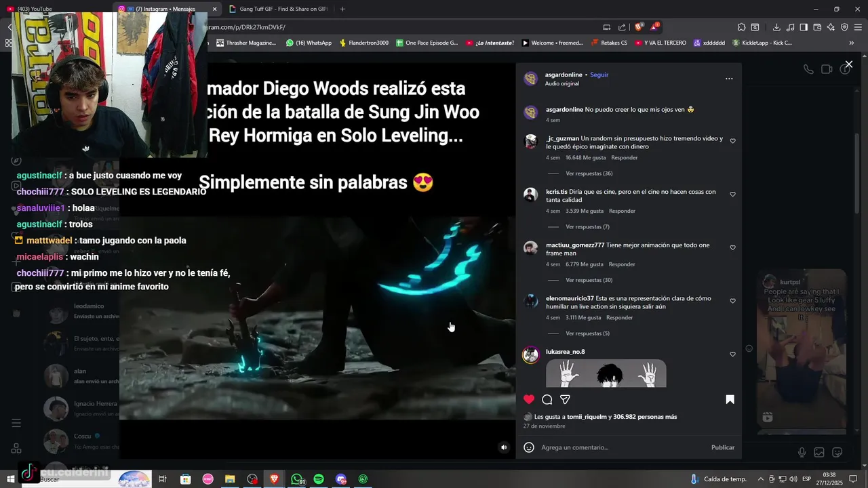Viewport: 868px width, 488px height.
Task: Open the comment bubble icon on the post
Action: [547, 399]
